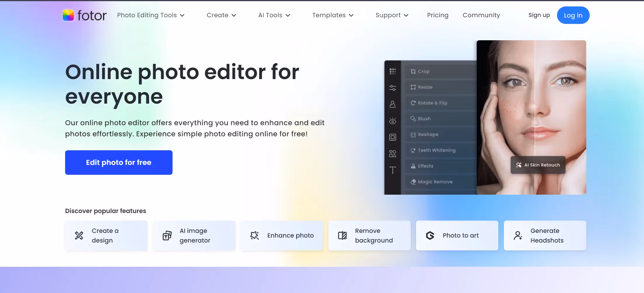
Task: Expand the Support chevron
Action: [x=406, y=15]
